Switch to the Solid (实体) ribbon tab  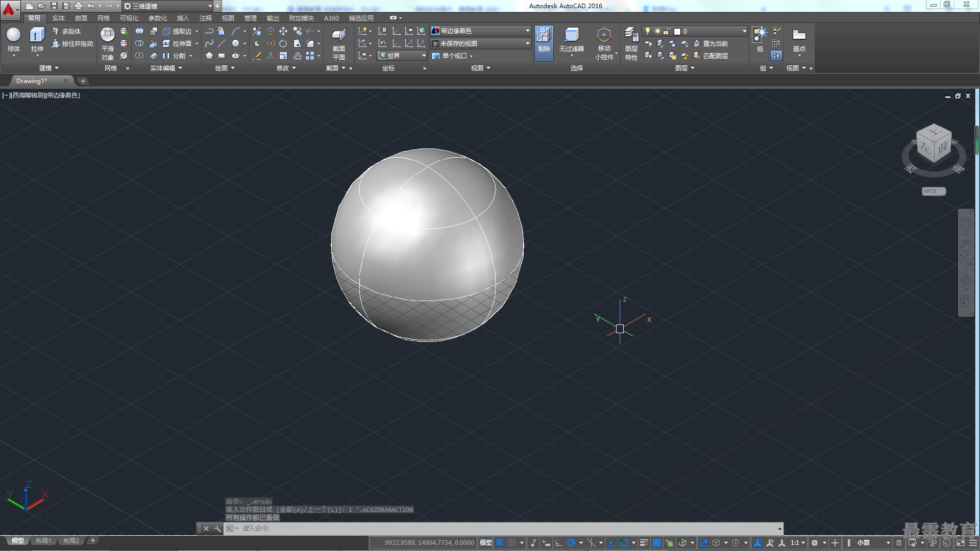tap(59, 18)
